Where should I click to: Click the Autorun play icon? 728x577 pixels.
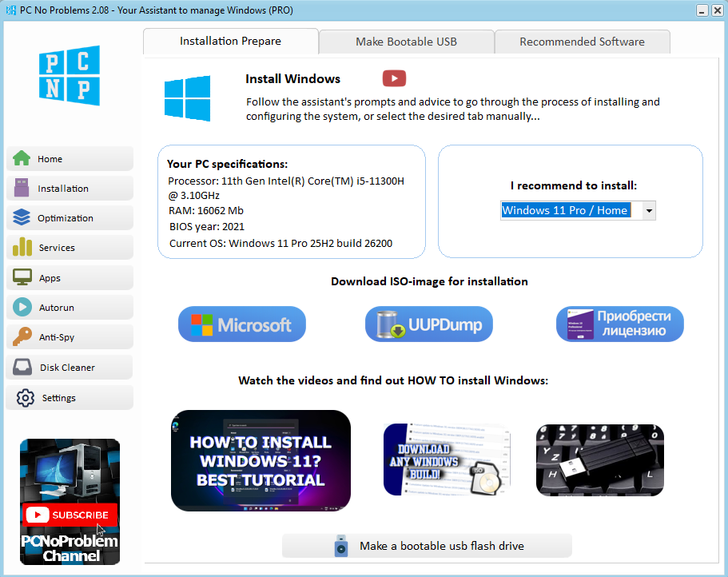22,308
